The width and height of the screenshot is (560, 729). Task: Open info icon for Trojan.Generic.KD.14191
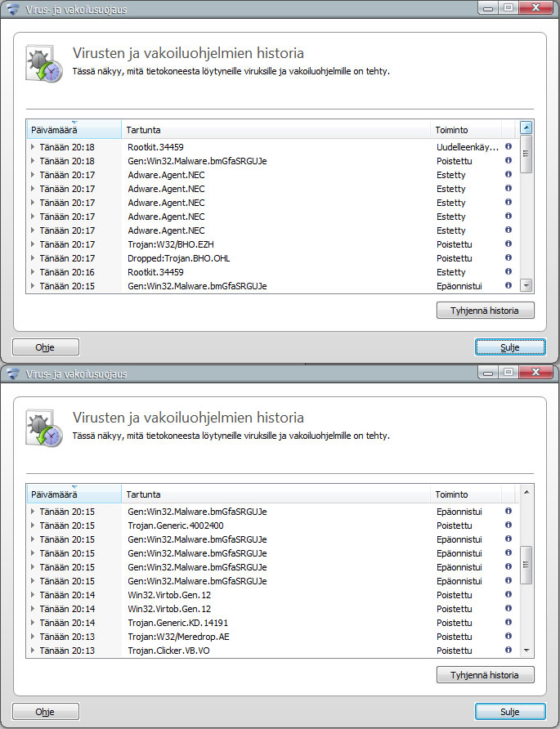pyautogui.click(x=508, y=622)
